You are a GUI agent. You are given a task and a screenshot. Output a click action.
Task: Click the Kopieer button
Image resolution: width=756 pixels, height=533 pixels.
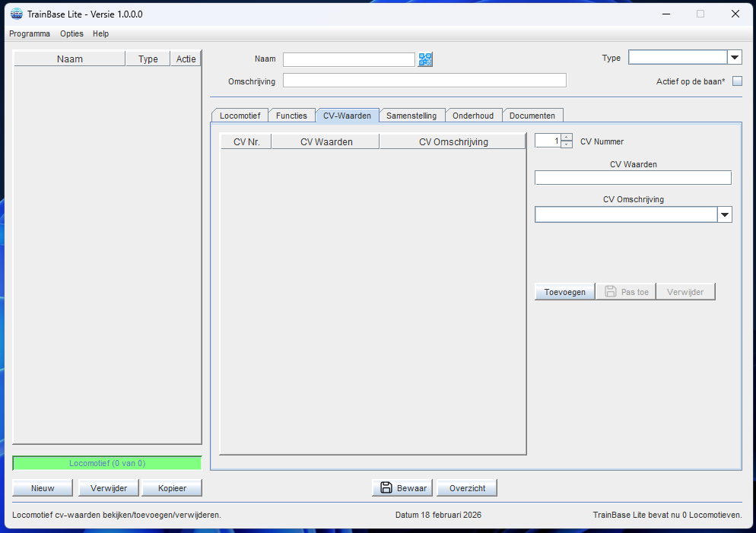172,488
